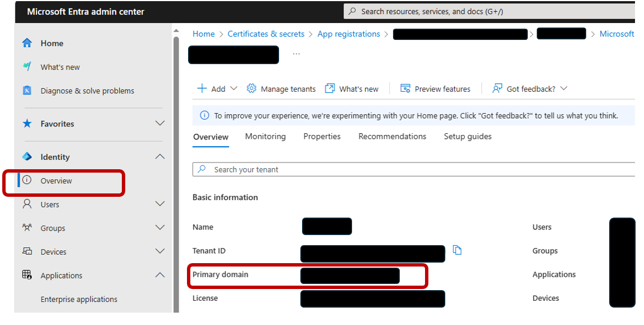This screenshot has height=325, width=644.
Task: Click the info icon in notification banner
Action: (204, 116)
